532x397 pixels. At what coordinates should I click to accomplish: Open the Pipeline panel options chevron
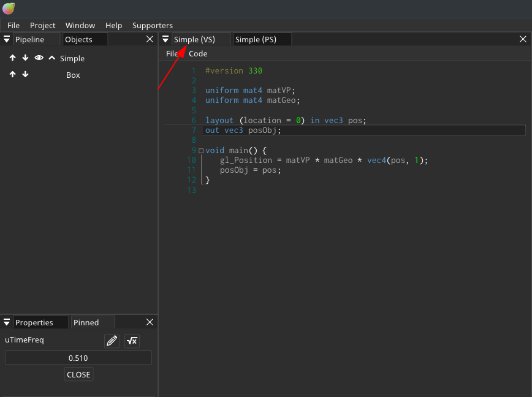[6, 39]
